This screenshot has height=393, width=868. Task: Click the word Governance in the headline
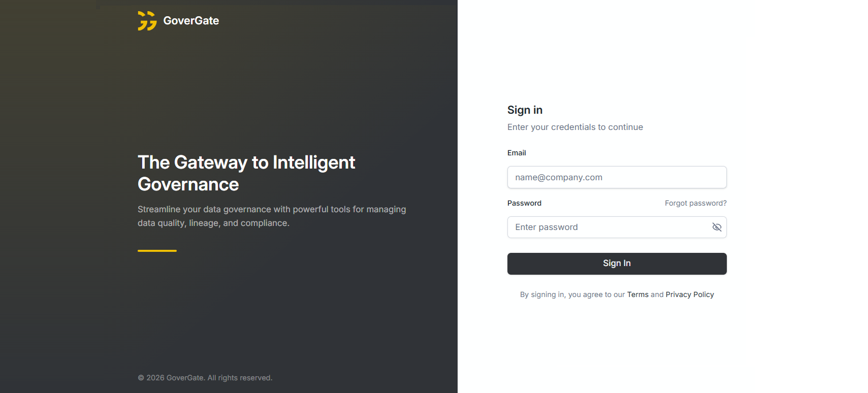point(188,184)
